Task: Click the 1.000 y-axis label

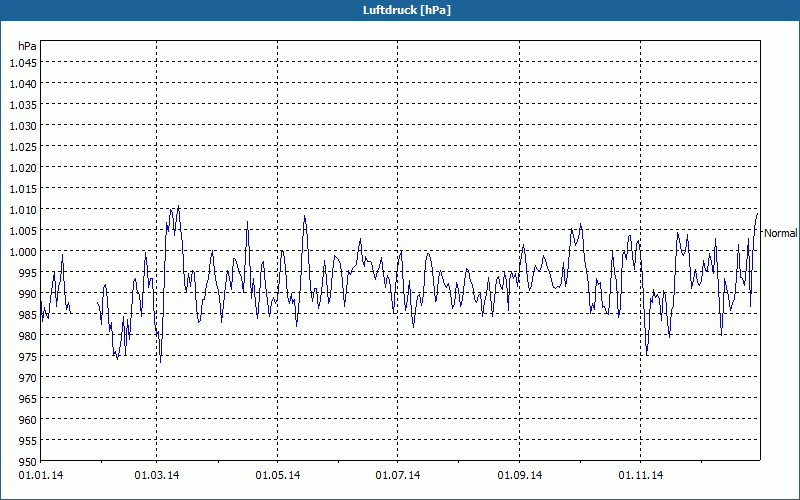Action: tap(23, 252)
